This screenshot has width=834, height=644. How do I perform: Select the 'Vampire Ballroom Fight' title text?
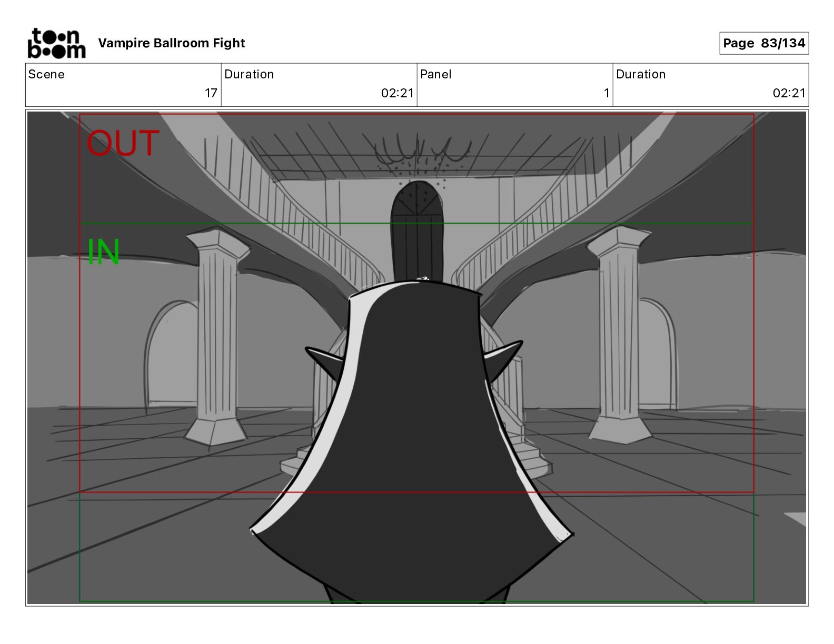tap(172, 43)
